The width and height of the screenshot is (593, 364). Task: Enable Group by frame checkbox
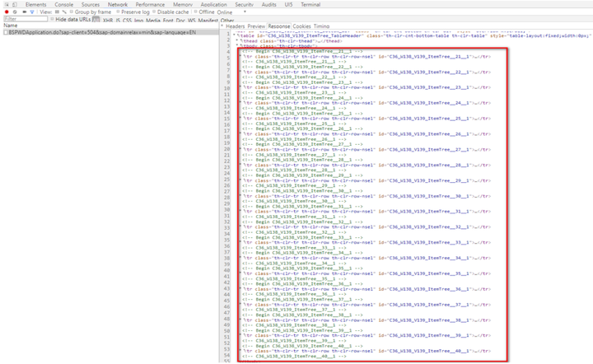coord(72,12)
